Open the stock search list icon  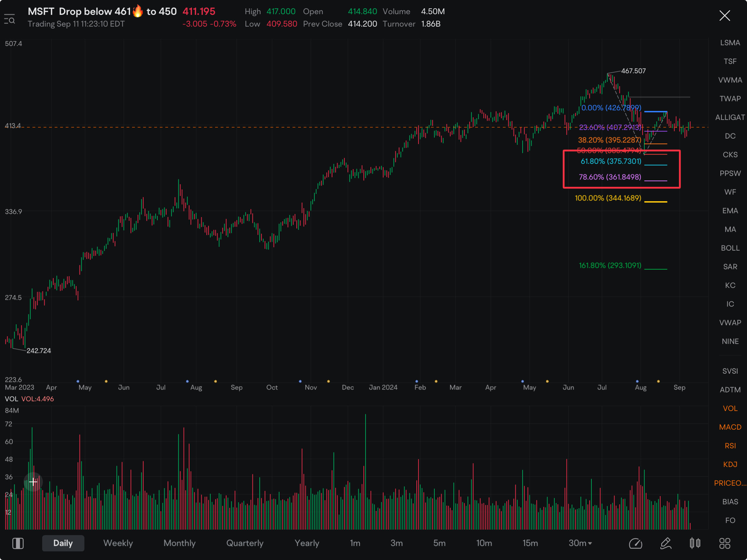[9, 20]
